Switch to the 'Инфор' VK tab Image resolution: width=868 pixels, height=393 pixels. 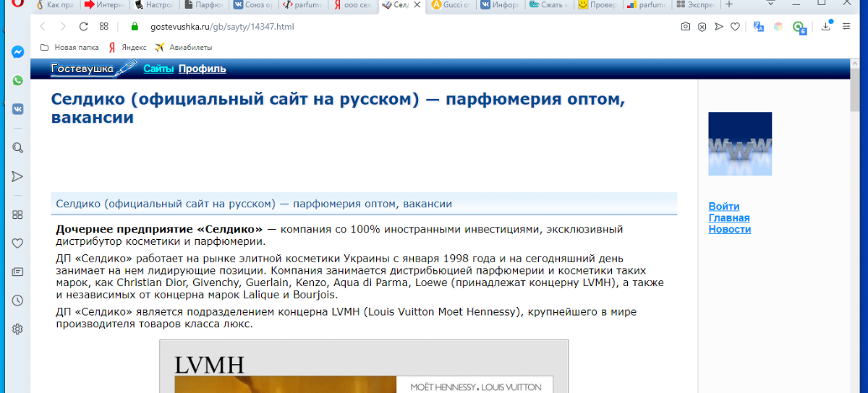[x=501, y=4]
